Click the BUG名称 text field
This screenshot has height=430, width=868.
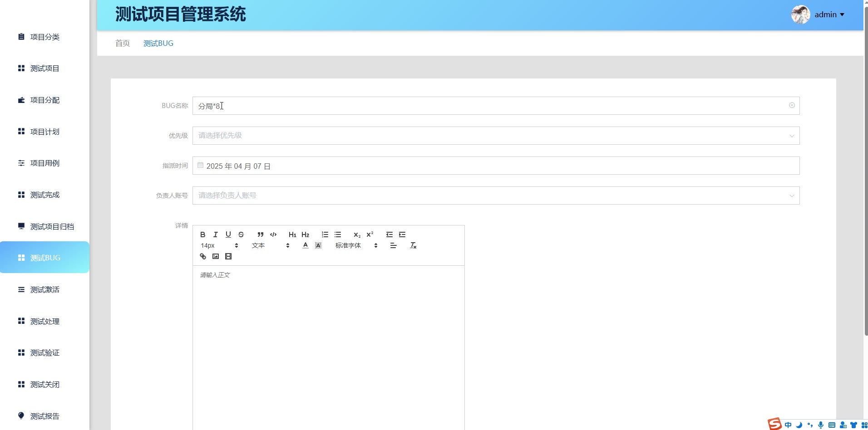[496, 106]
